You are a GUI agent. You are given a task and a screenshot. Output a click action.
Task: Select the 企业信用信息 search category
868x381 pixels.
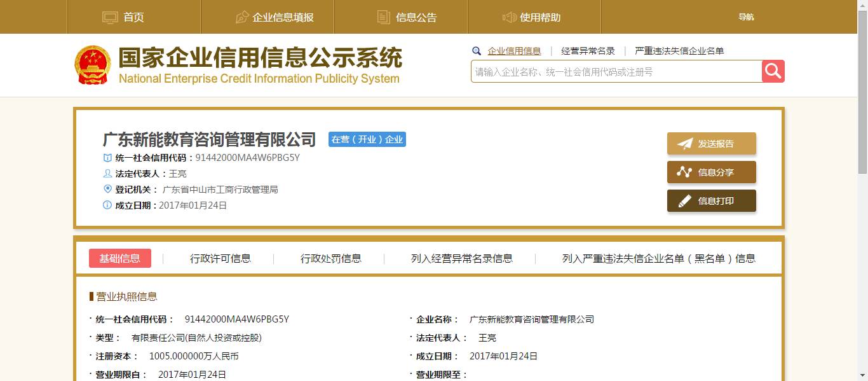pyautogui.click(x=514, y=51)
